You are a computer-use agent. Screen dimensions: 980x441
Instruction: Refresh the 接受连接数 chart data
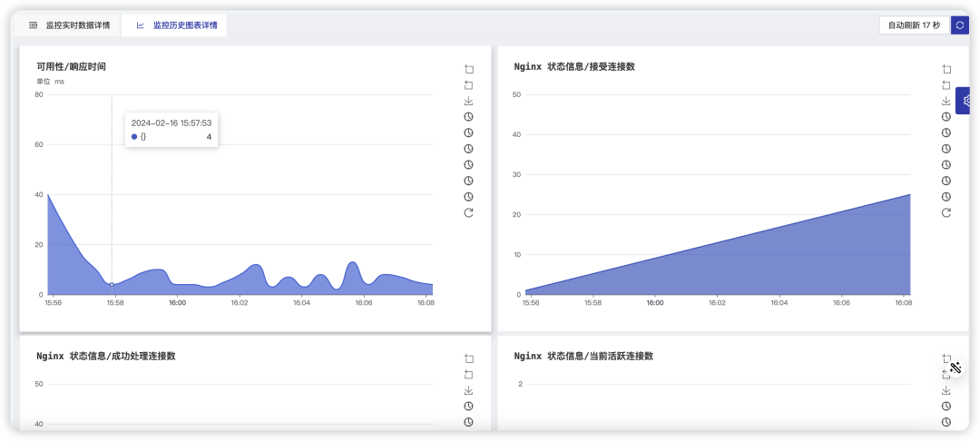pos(946,213)
